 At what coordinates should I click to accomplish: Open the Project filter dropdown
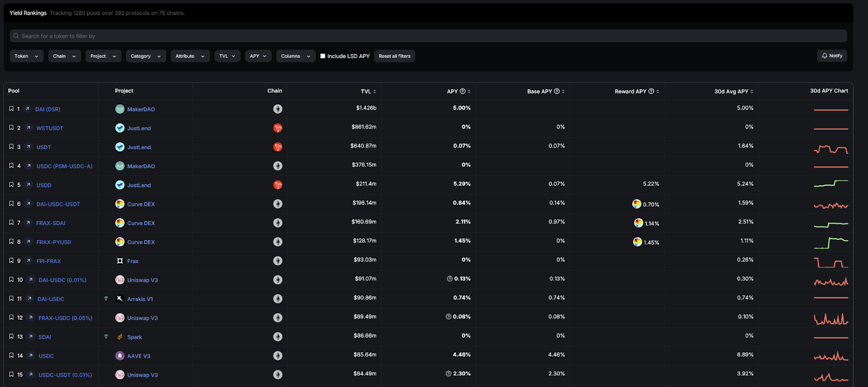tap(104, 56)
